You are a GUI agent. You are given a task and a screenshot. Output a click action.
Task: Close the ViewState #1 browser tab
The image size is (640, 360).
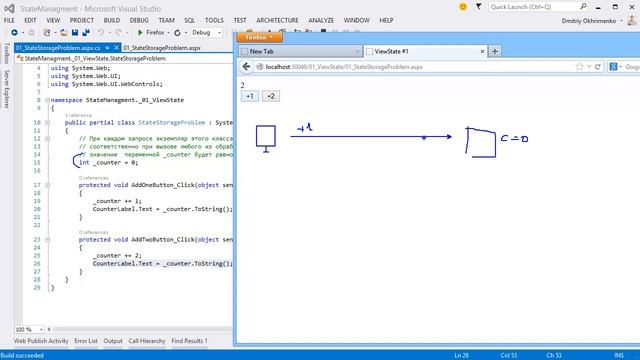[x=482, y=51]
